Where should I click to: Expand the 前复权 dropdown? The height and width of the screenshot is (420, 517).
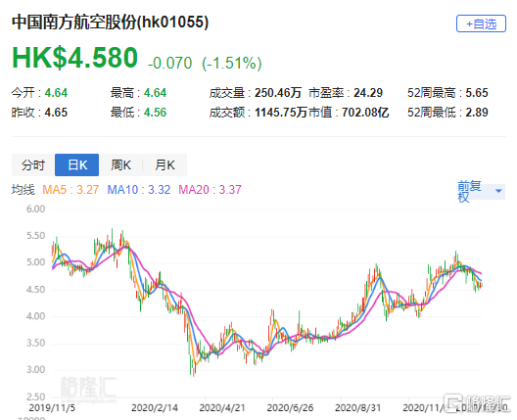481,192
